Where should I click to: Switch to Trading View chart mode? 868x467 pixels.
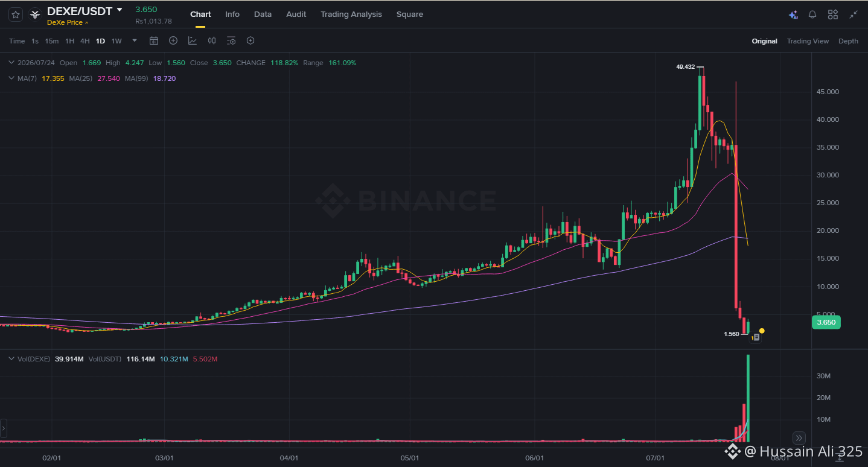tap(808, 41)
